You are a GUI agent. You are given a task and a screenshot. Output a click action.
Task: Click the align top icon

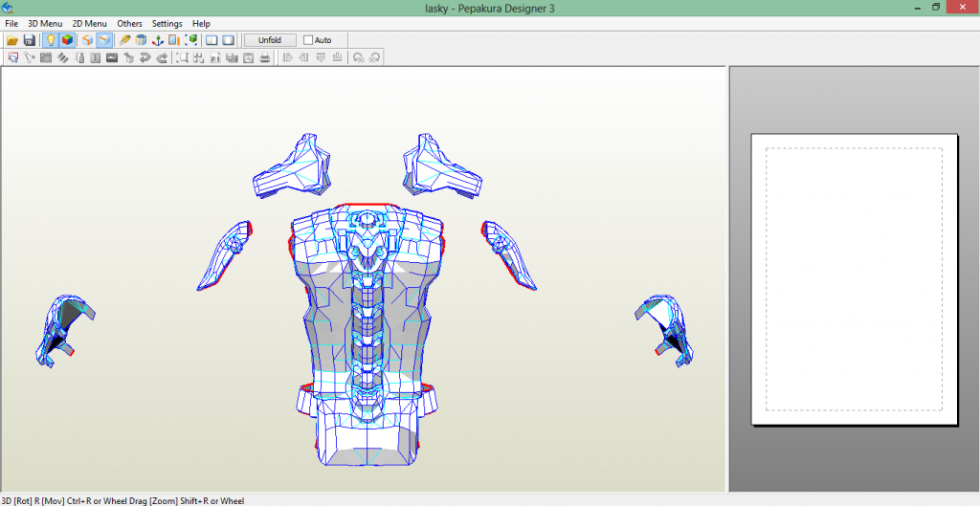point(322,57)
